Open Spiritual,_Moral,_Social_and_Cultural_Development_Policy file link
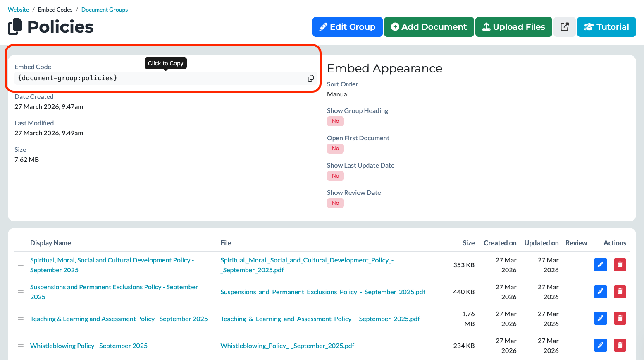The height and width of the screenshot is (360, 644). coord(307,265)
